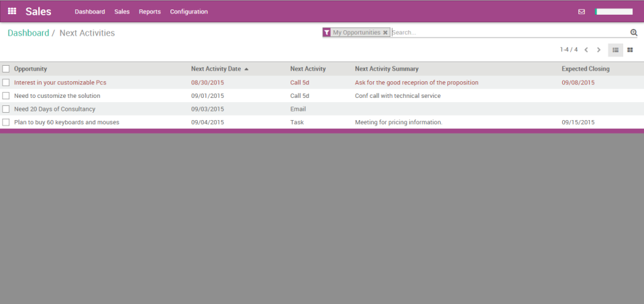Open the messages envelope icon
This screenshot has width=644, height=304.
582,11
